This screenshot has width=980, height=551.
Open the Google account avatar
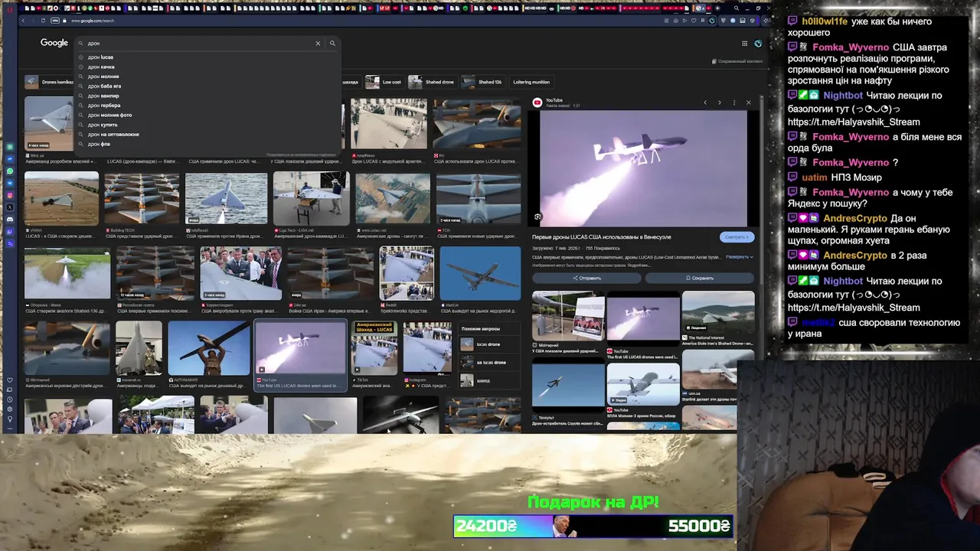click(758, 44)
